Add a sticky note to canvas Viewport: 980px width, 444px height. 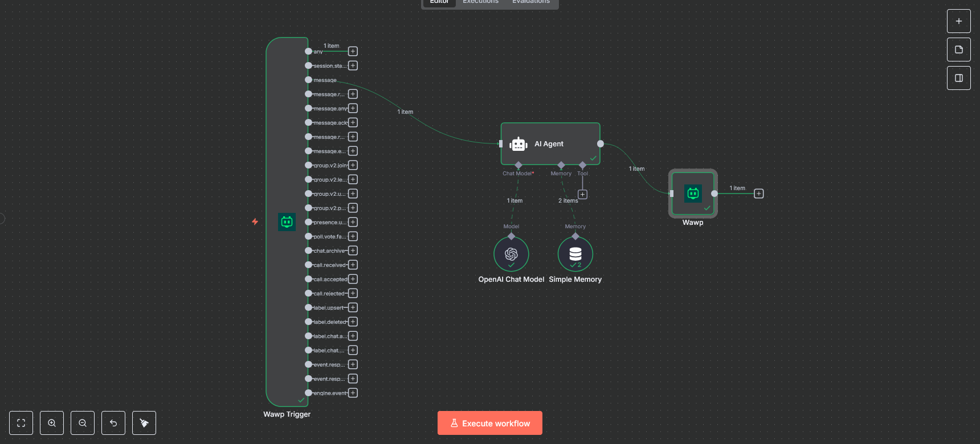pyautogui.click(x=958, y=50)
